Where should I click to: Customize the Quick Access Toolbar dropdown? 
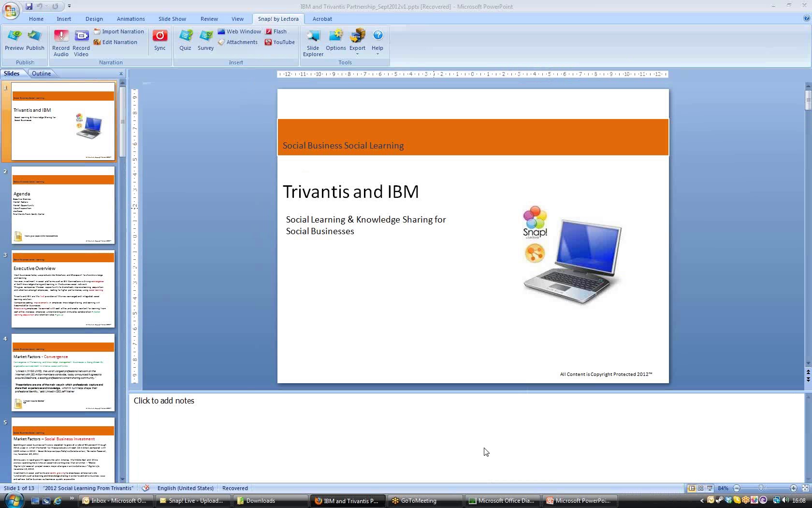coord(69,6)
